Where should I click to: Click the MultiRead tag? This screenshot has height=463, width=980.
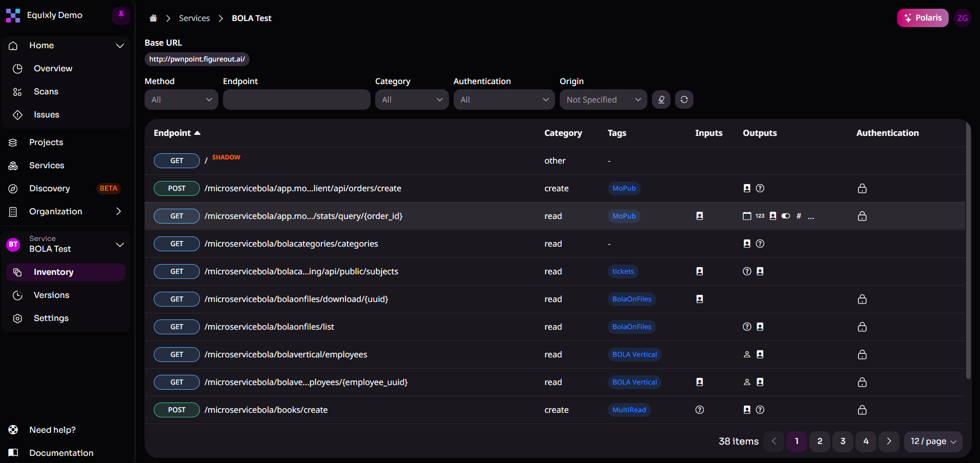629,410
